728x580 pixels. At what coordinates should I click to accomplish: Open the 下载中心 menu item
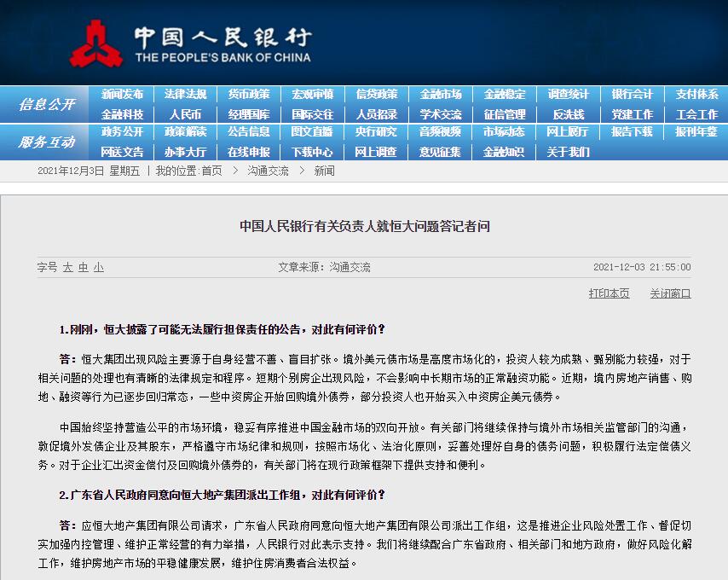click(x=312, y=152)
